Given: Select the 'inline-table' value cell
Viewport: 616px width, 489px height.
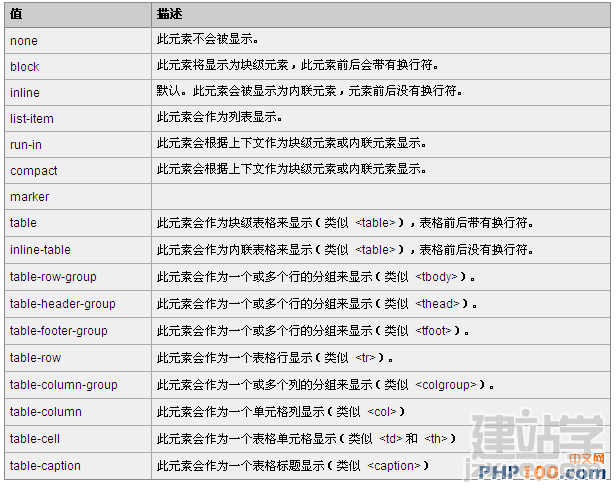Looking at the screenshot, I should (x=78, y=250).
